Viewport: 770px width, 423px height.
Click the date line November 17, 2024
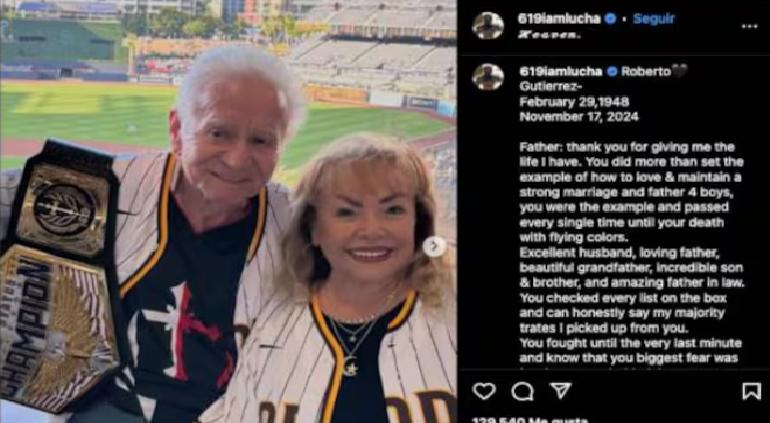point(579,117)
